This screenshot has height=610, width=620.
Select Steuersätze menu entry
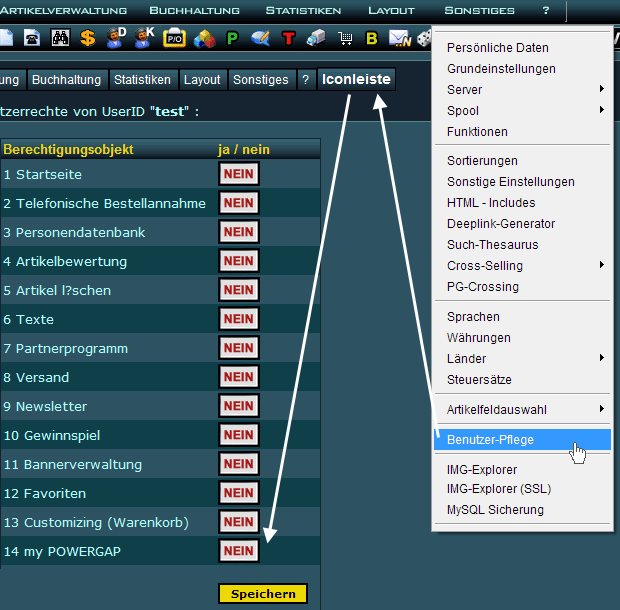tap(479, 380)
